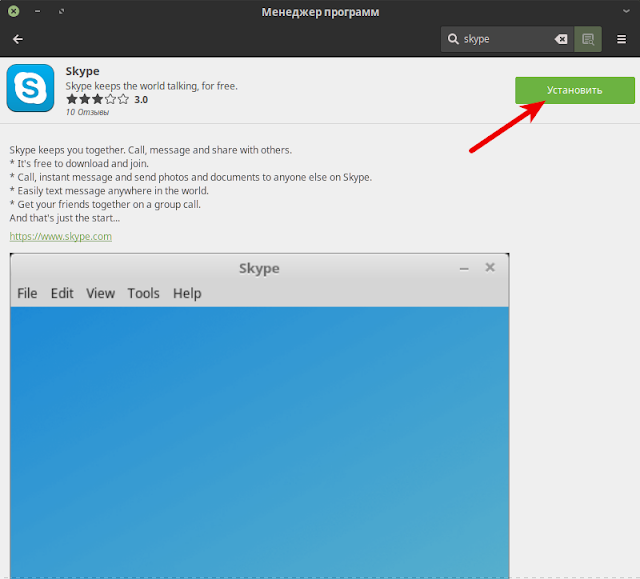Click the Skype application icon
This screenshot has width=640, height=579.
[x=30, y=88]
